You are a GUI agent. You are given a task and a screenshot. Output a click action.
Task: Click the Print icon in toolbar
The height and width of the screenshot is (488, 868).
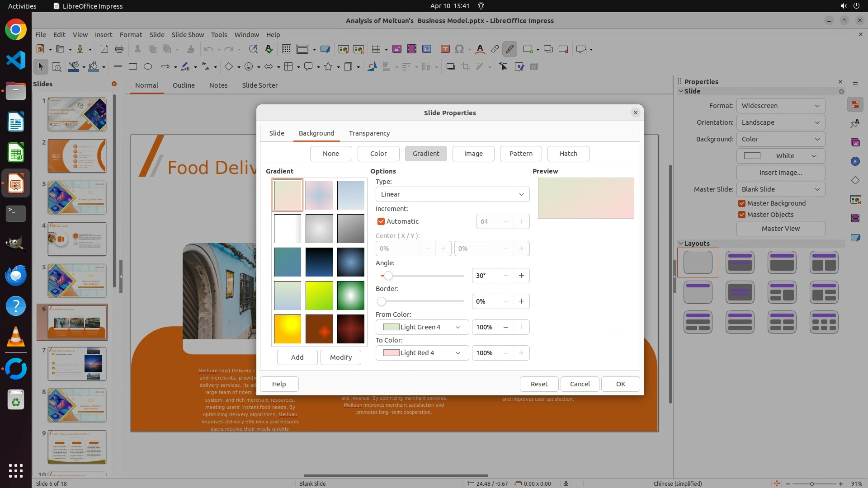pos(119,49)
